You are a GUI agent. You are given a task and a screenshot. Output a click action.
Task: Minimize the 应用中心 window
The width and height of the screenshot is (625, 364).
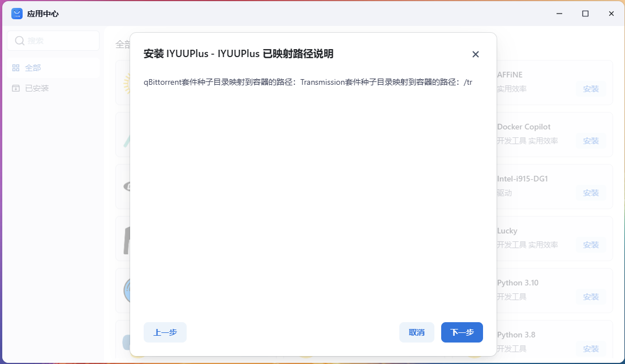(559, 14)
